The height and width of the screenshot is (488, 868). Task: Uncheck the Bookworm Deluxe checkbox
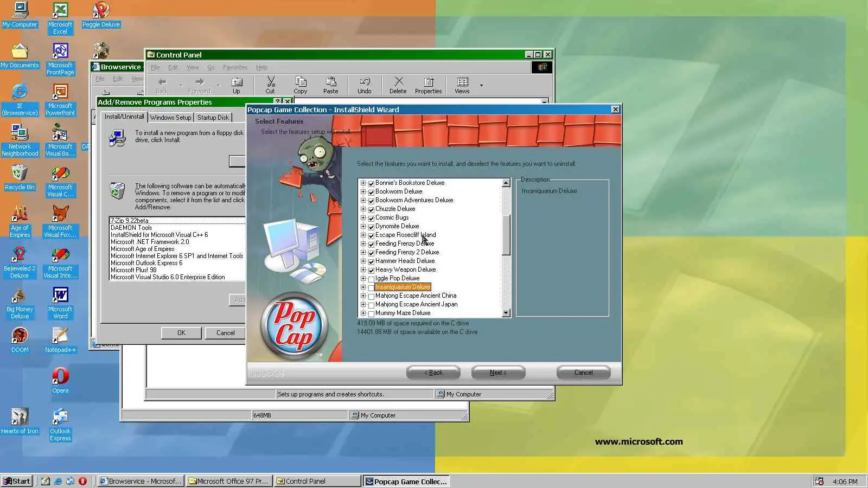pos(372,192)
